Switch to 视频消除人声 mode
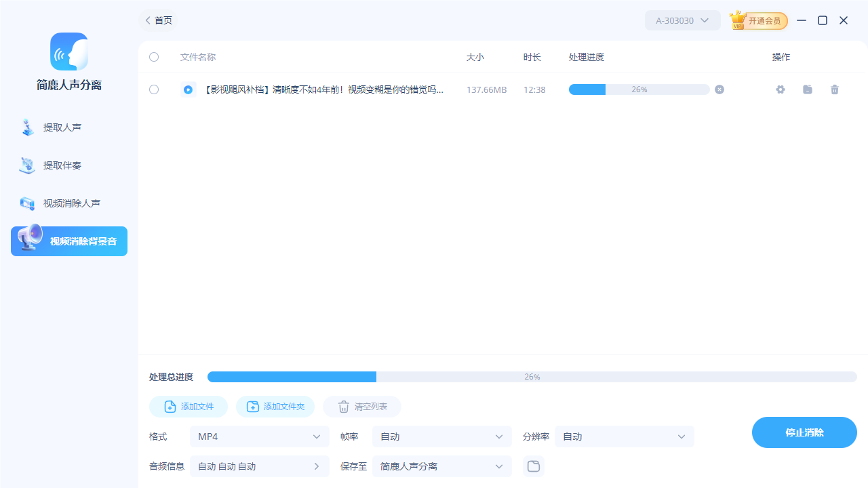Image resolution: width=868 pixels, height=488 pixels. pos(68,203)
